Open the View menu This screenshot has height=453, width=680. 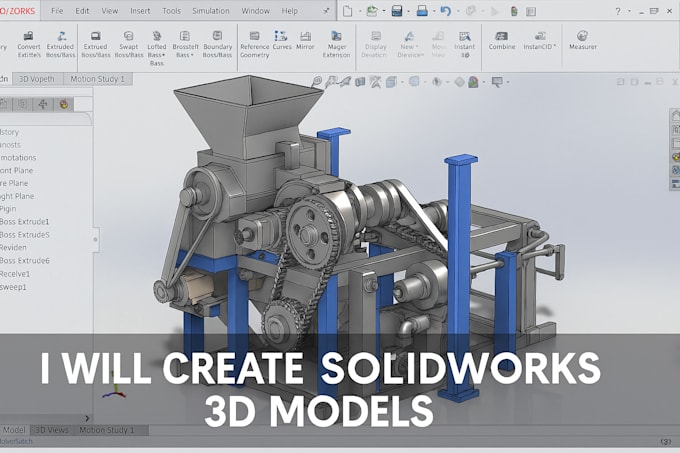click(110, 11)
